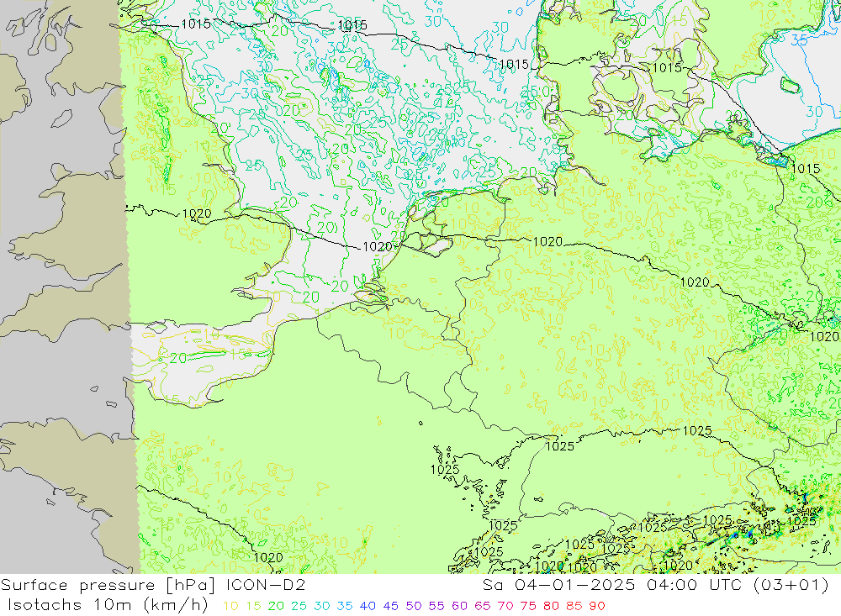Select the red '90' legend value
The height and width of the screenshot is (616, 841).
(597, 607)
